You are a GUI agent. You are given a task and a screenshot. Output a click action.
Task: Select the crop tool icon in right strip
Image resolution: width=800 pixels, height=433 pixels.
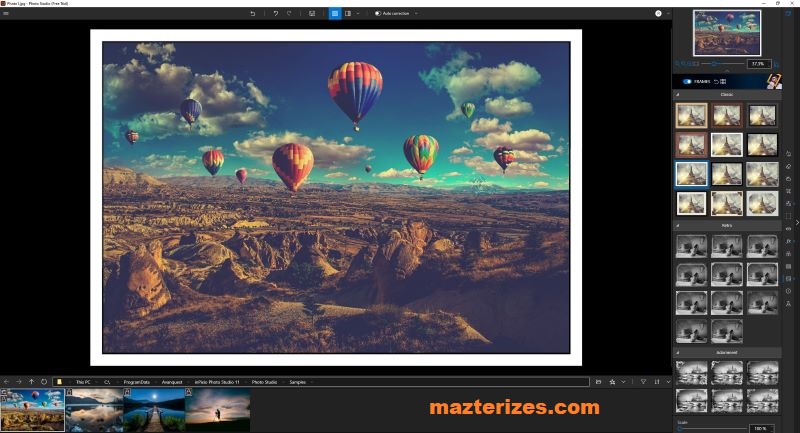(x=788, y=191)
